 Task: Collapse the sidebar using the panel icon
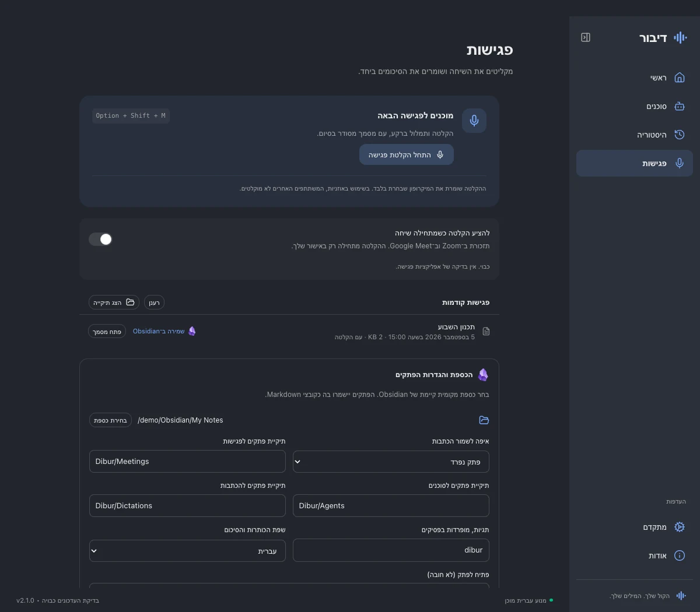(x=586, y=37)
